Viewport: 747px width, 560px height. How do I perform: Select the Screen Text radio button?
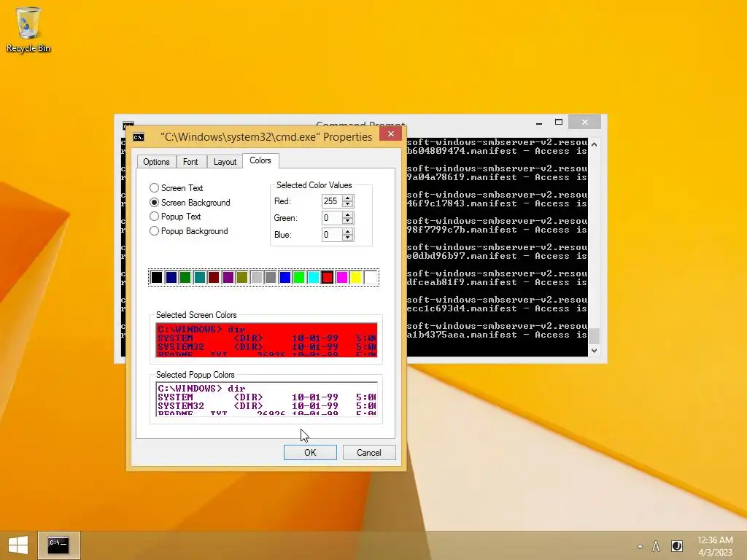pyautogui.click(x=154, y=188)
